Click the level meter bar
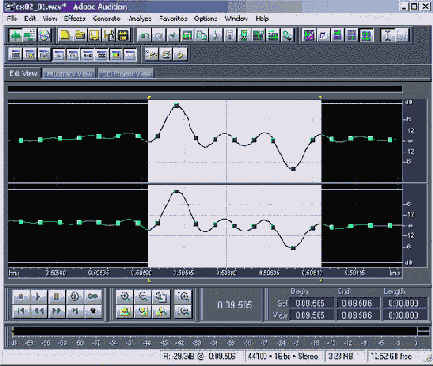The width and height of the screenshot is (433, 366). click(x=215, y=331)
